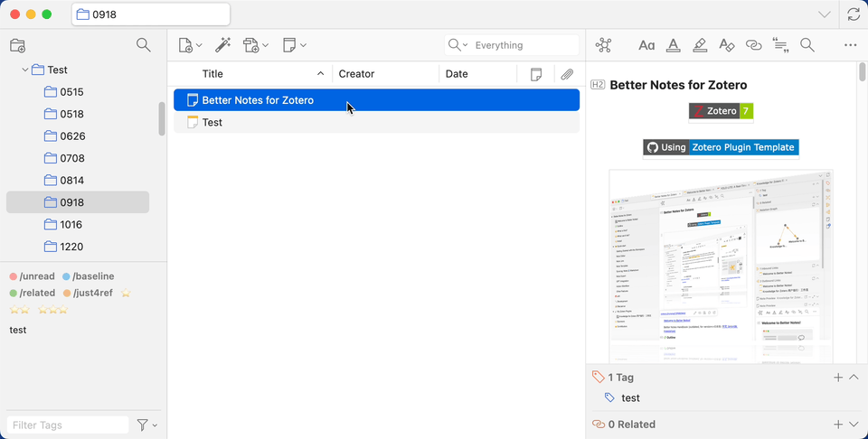Filter by the test tag
868x439 pixels.
(x=18, y=330)
